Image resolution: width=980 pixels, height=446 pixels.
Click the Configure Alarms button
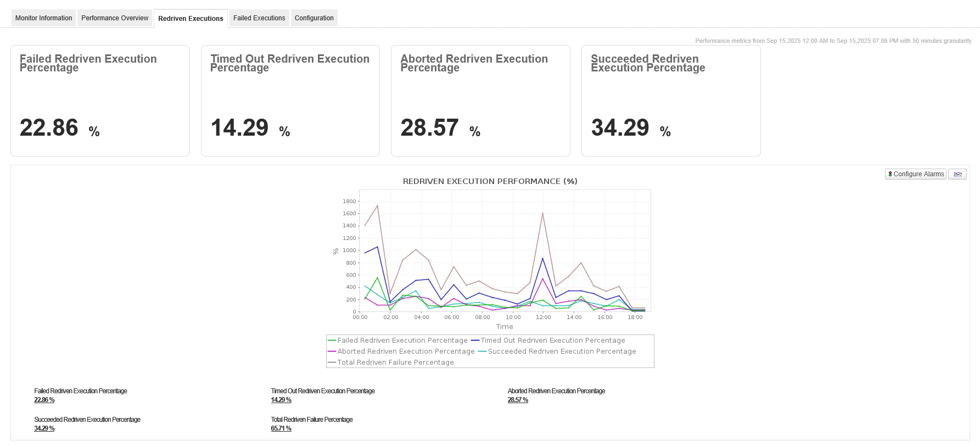(x=916, y=174)
